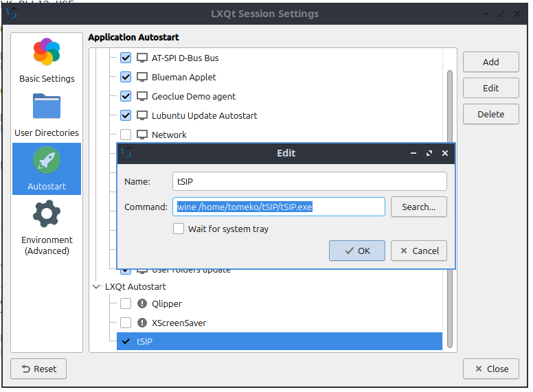Click the autostart list vertical scrollbar
This screenshot has height=392, width=533.
(450, 209)
